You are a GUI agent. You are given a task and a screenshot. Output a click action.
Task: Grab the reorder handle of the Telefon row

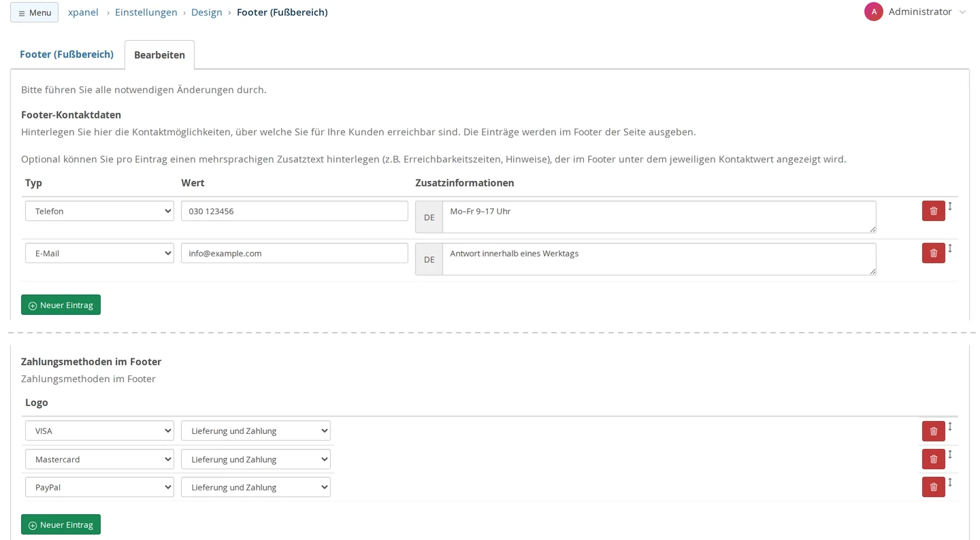(950, 206)
